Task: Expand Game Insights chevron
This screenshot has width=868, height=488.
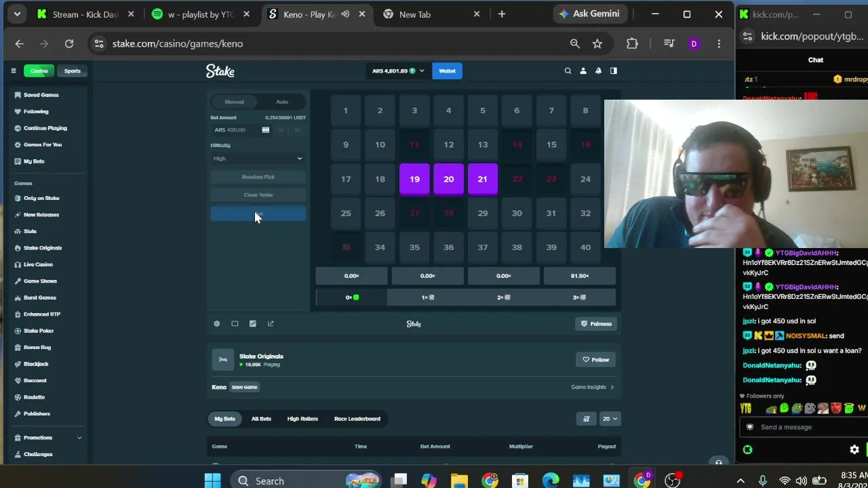Action: (x=612, y=387)
